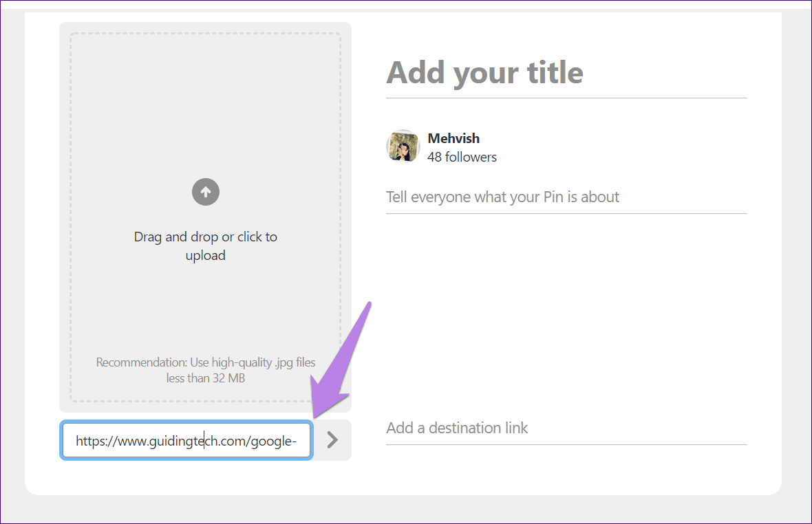Image resolution: width=812 pixels, height=524 pixels.
Task: Click the 'Recommendation: Use high-quality .jpg files' note
Action: coord(206,370)
